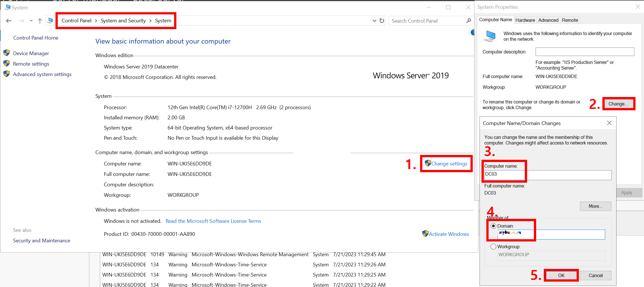Screen dimensions: 644x287
Task: Close the System Properties window
Action: coord(637,7)
